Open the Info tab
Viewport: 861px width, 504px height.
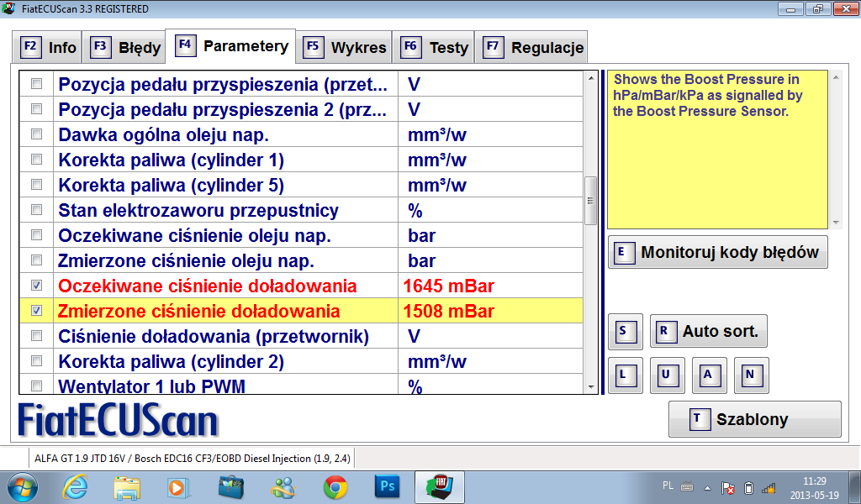[47, 47]
